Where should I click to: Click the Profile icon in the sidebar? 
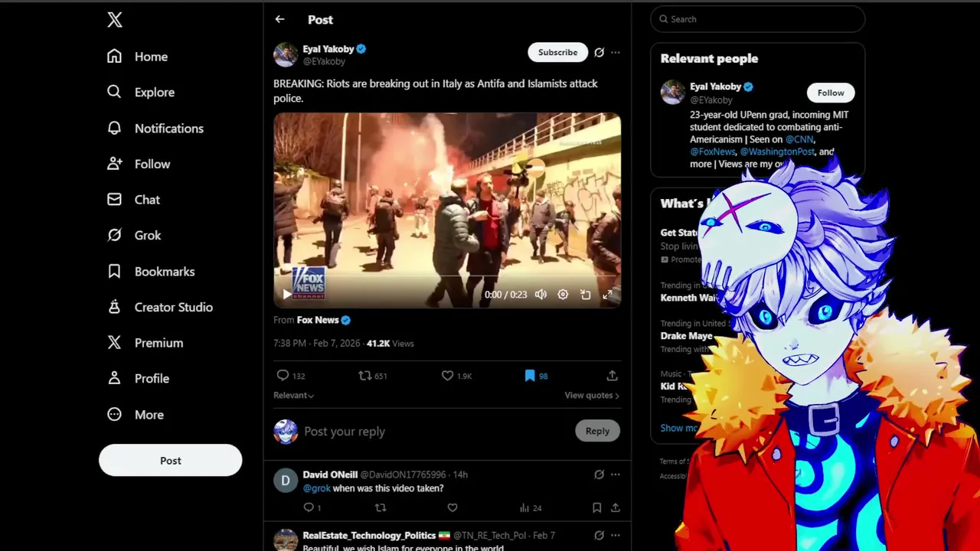pos(114,378)
